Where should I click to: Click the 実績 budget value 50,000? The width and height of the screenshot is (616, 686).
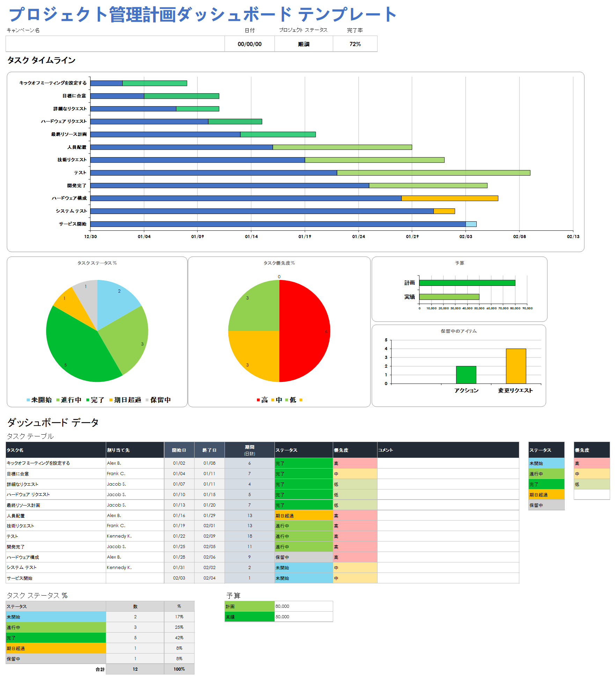coord(304,617)
